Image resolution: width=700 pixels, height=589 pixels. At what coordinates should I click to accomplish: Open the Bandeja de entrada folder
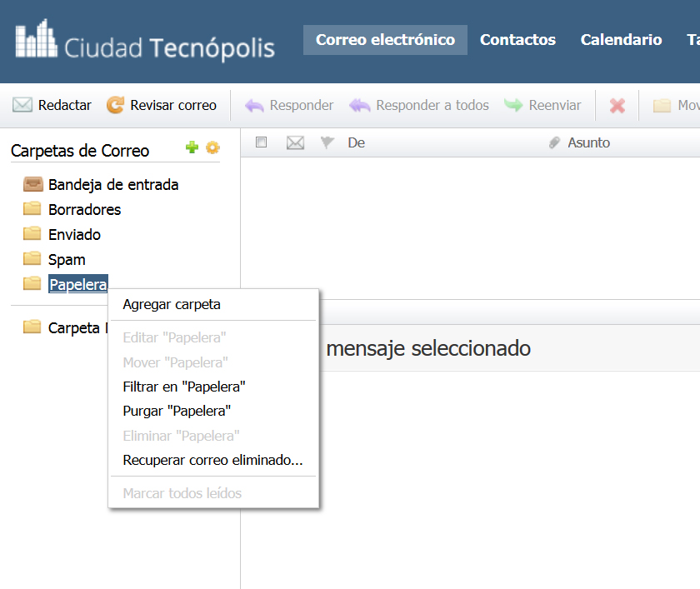pos(113,184)
